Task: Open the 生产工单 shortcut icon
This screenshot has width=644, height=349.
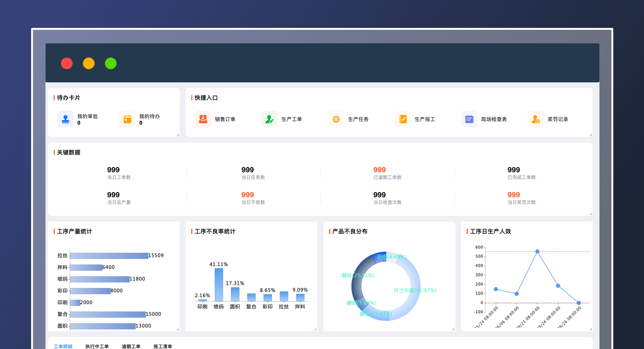Action: click(x=269, y=119)
